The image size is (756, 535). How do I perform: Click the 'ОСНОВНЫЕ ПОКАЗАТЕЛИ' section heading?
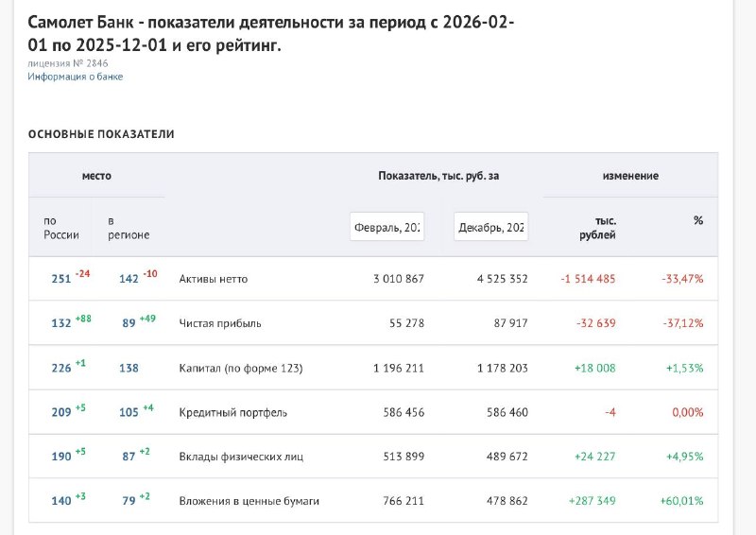pyautogui.click(x=101, y=134)
